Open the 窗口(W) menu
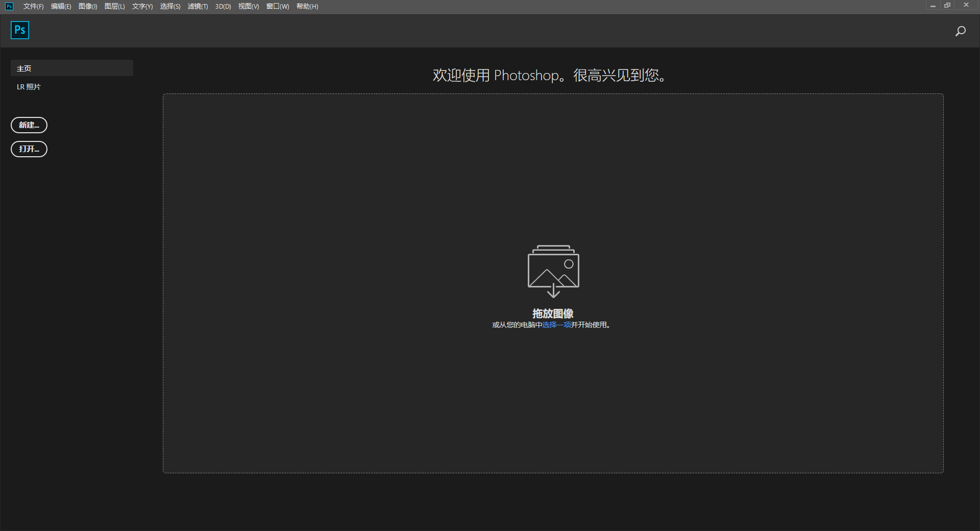This screenshot has height=531, width=980. pos(277,6)
